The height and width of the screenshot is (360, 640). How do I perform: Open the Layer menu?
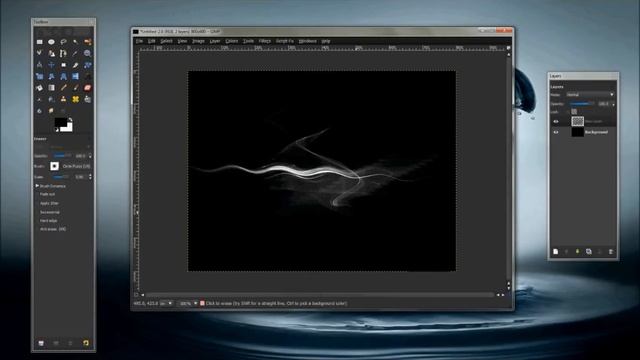[215, 41]
